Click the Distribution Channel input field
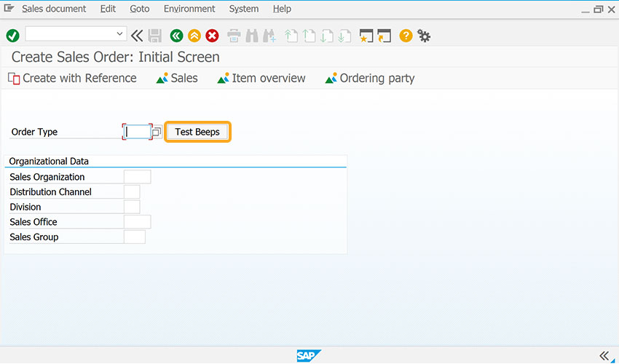The image size is (619, 364). (x=132, y=192)
